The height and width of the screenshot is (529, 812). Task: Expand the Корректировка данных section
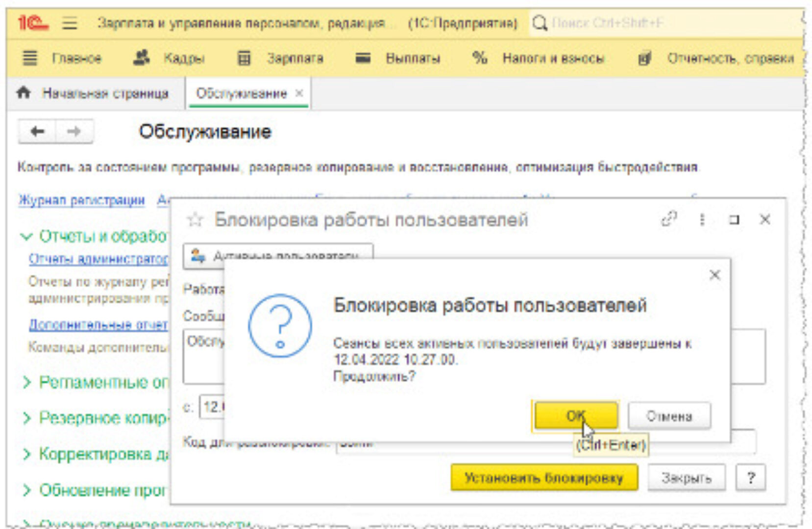pyautogui.click(x=26, y=455)
